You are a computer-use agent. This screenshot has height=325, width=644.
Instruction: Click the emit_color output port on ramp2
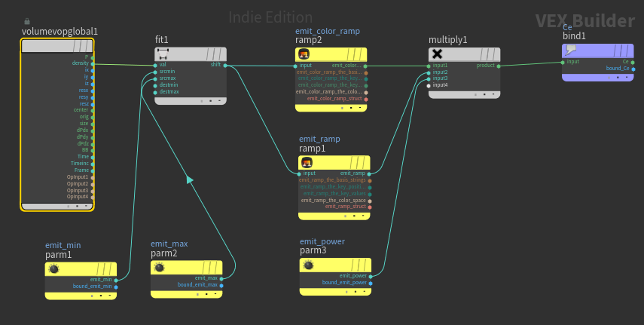coord(365,66)
